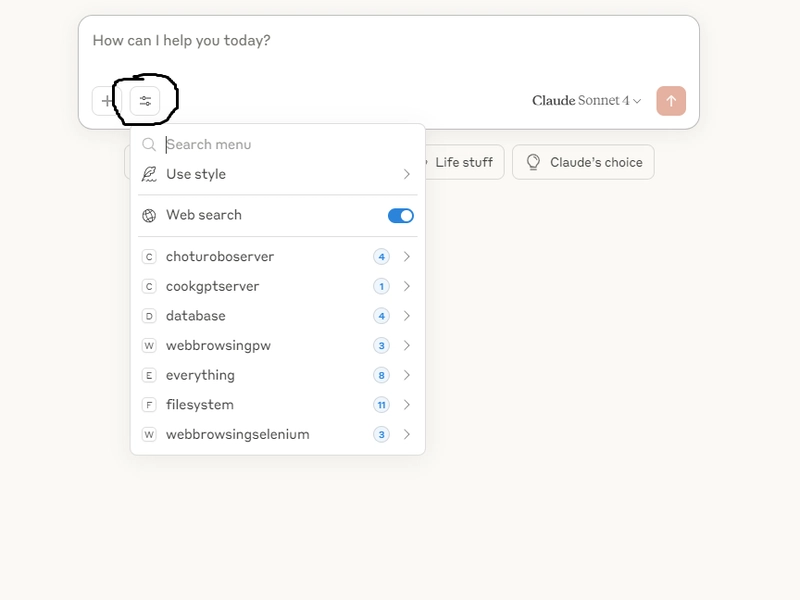Click the globe icon beside Web search
800x600 pixels.
click(x=149, y=216)
